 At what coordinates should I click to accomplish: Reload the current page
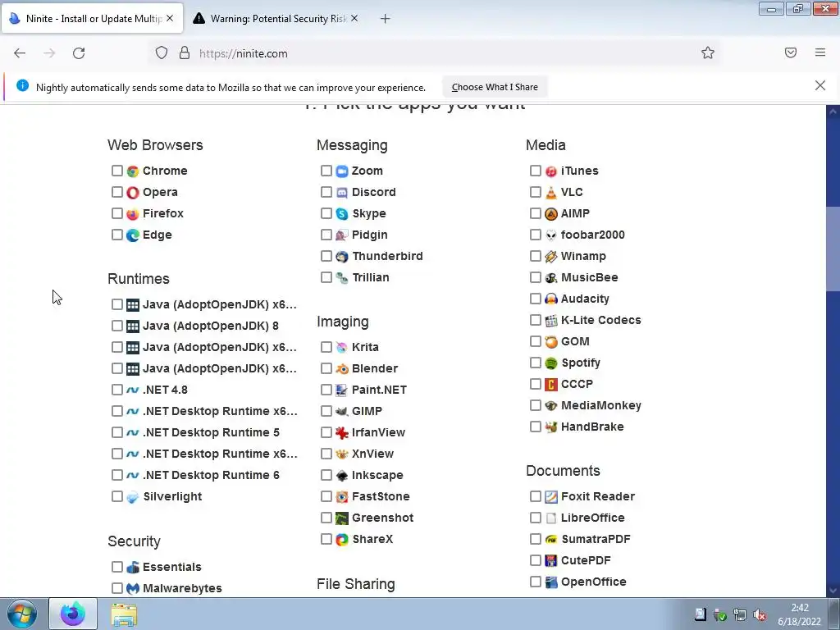(79, 53)
